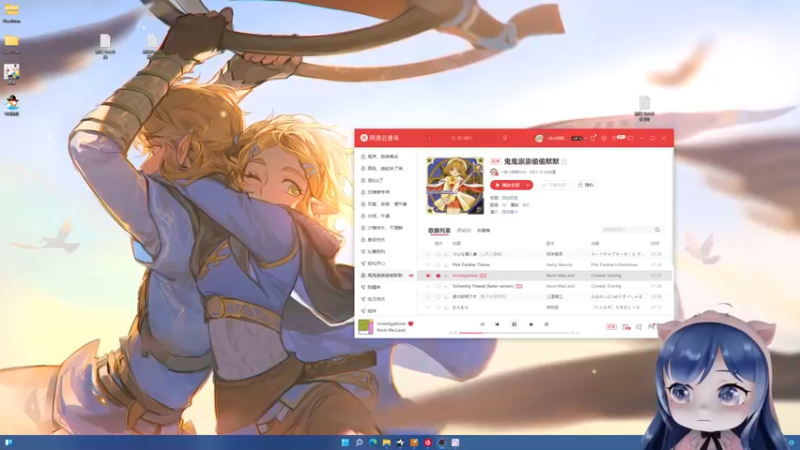Click the 添加标签 add tag link
Screen dimensions: 800x450
pos(509,198)
